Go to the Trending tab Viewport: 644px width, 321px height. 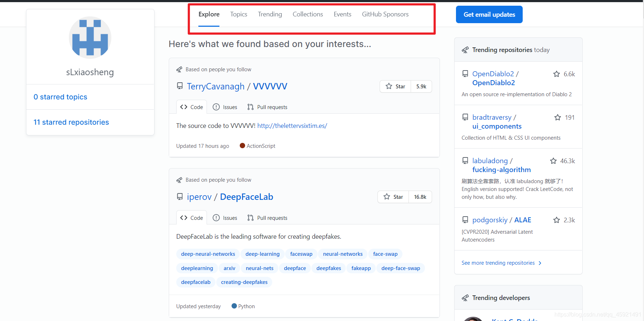pyautogui.click(x=270, y=14)
